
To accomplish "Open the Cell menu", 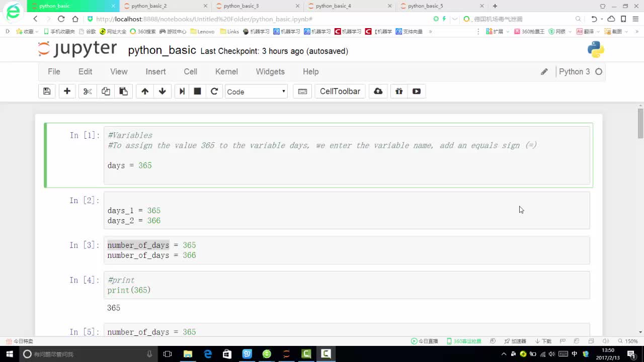I will click(190, 71).
